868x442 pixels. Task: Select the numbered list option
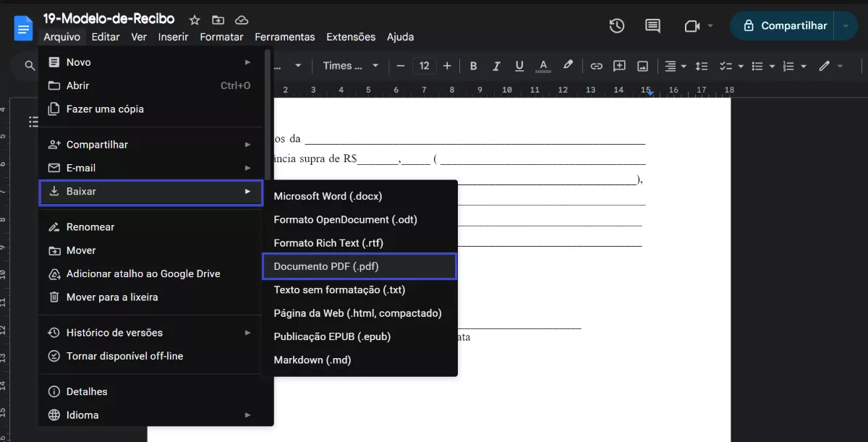click(x=788, y=66)
